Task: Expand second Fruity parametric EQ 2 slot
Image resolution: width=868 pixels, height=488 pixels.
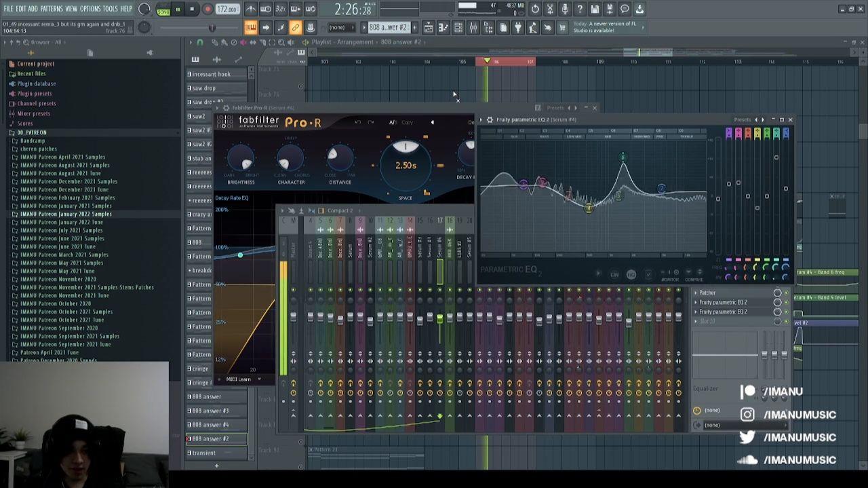Action: [696, 312]
